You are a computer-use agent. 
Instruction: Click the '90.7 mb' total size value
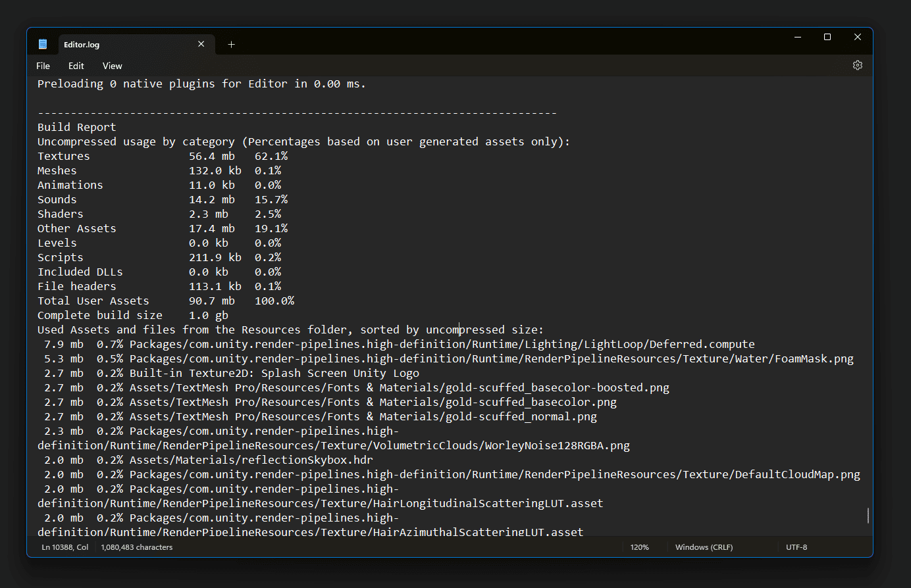click(212, 301)
